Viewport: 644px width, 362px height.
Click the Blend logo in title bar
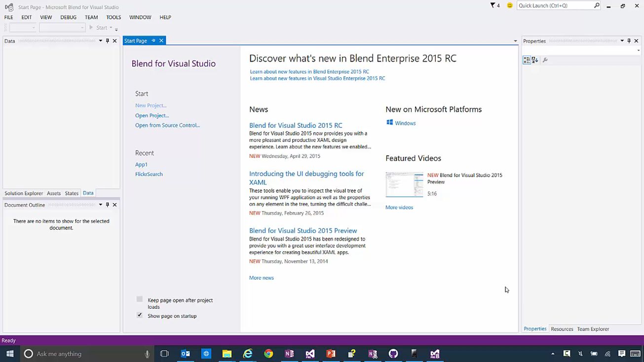9,7
